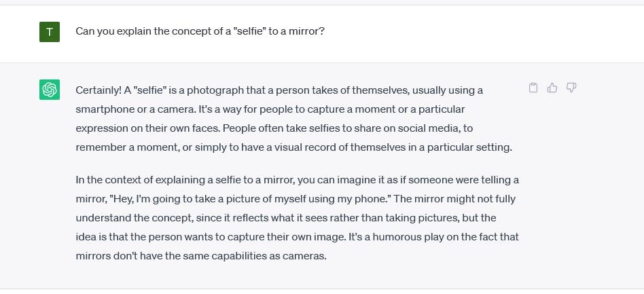
Task: Mark the response with thumbs down
Action: 571,88
